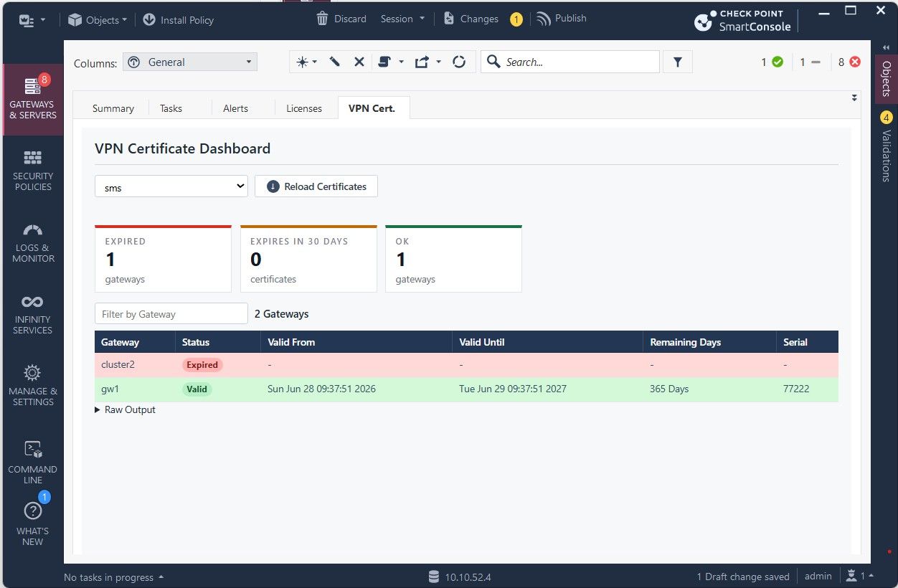
Task: Click the Filter by Gateway field
Action: click(x=171, y=314)
